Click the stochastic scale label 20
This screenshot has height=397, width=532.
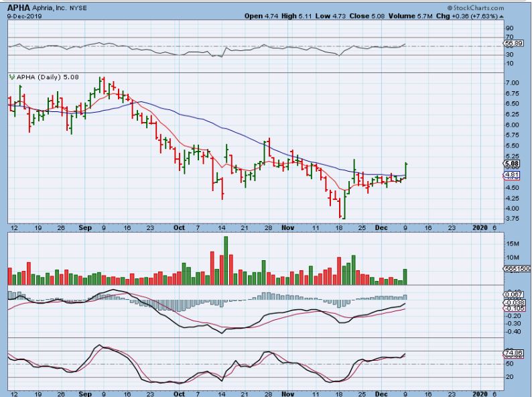pyautogui.click(x=510, y=377)
